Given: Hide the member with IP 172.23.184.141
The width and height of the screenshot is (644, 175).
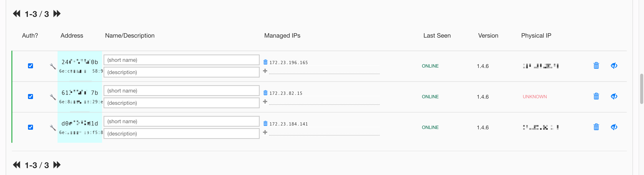Looking at the screenshot, I should [614, 127].
